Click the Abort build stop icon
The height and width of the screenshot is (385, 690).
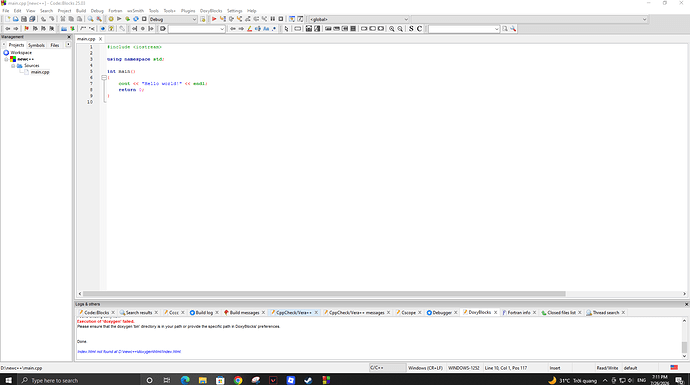(x=144, y=19)
